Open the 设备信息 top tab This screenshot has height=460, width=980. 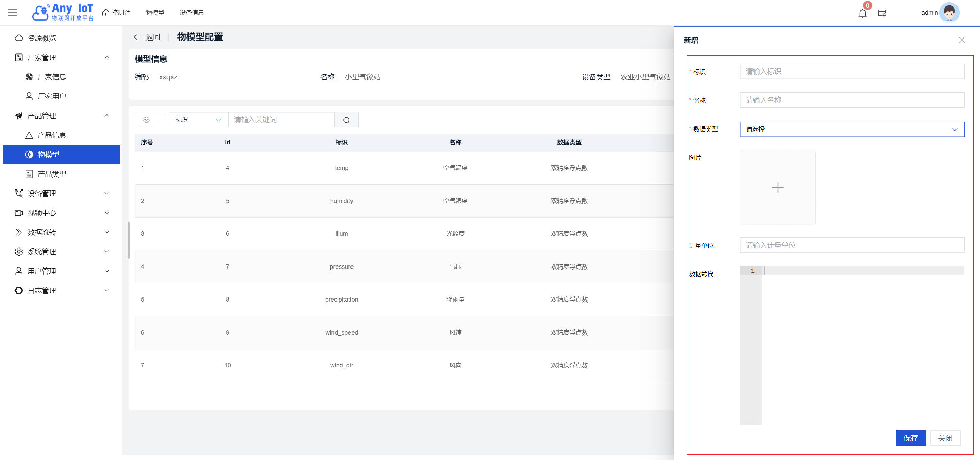[x=192, y=13]
